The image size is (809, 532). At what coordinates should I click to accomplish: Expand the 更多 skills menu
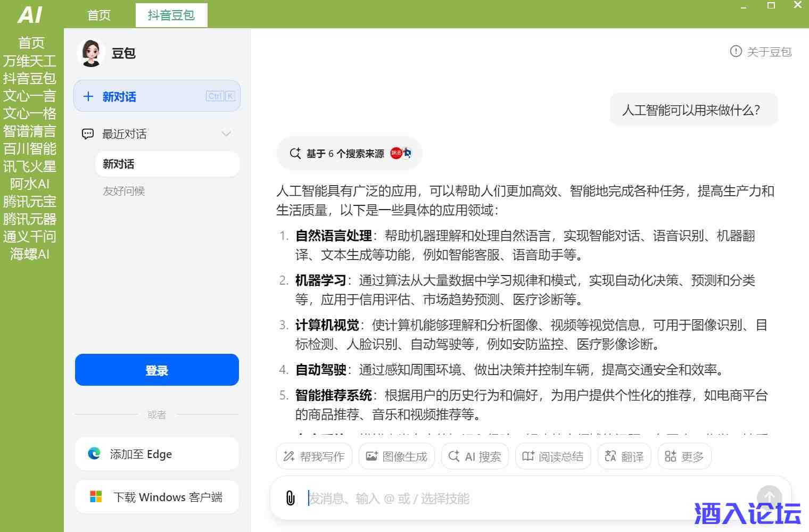click(x=684, y=456)
